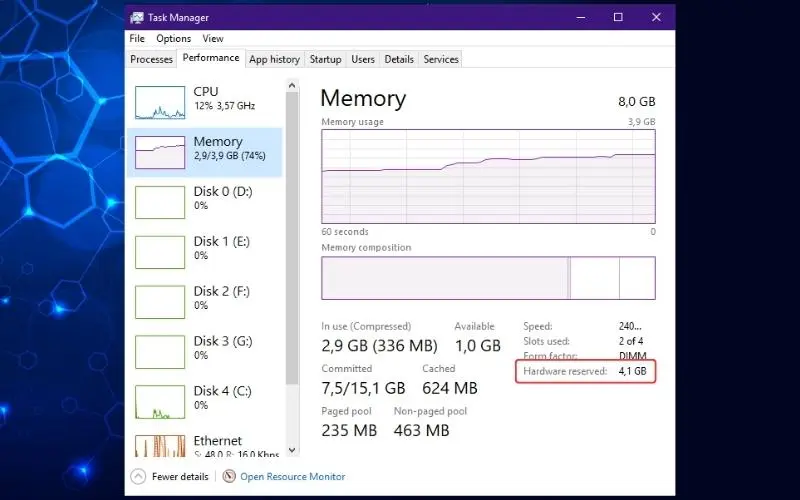
Task: Select the Performance tab
Action: click(x=211, y=58)
